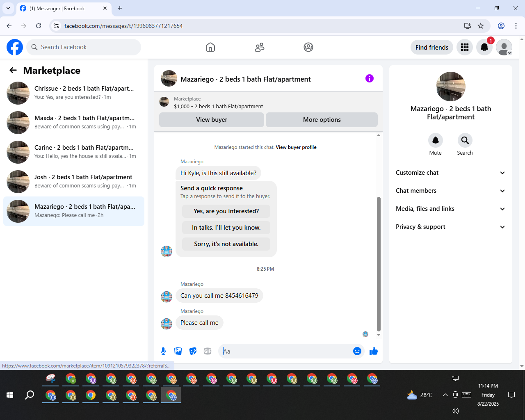The image size is (525, 420).
Task: Open the Maxda conversation
Action: pyautogui.click(x=74, y=123)
